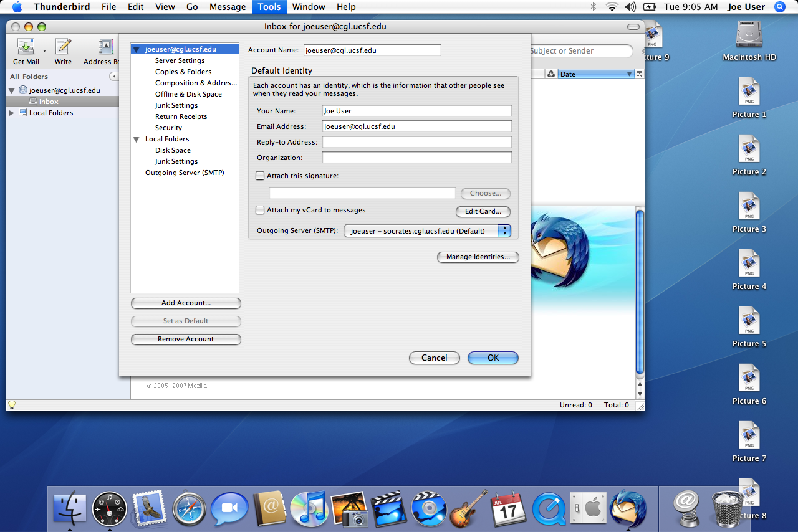
Task: Open the Message menu
Action: 228,7
